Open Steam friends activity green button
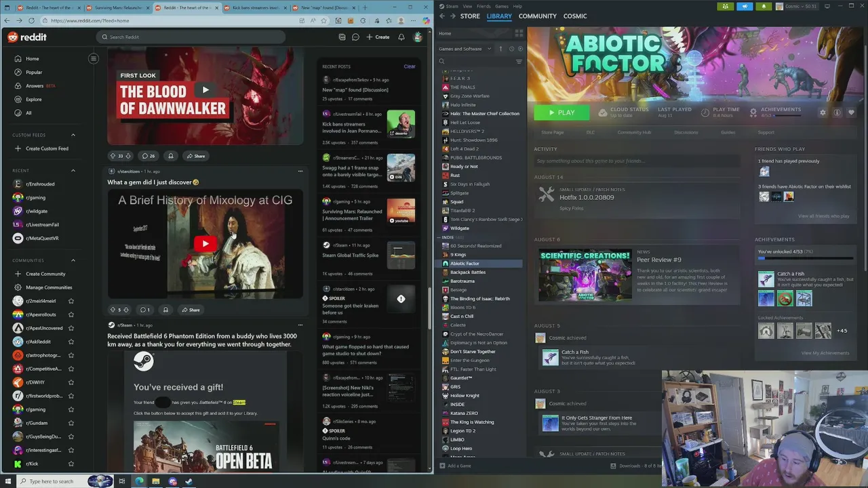Screen dimensions: 868x488 726,6
